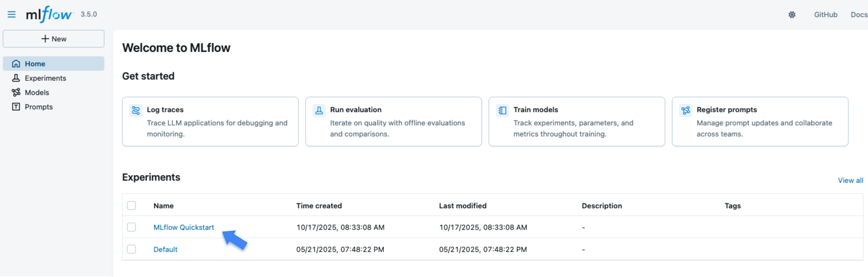868x277 pixels.
Task: Click the Register prompts card icon
Action: point(686,111)
